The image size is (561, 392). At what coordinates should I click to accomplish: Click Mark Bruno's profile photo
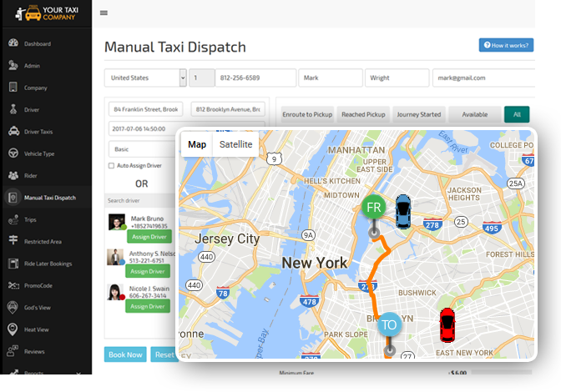117,222
